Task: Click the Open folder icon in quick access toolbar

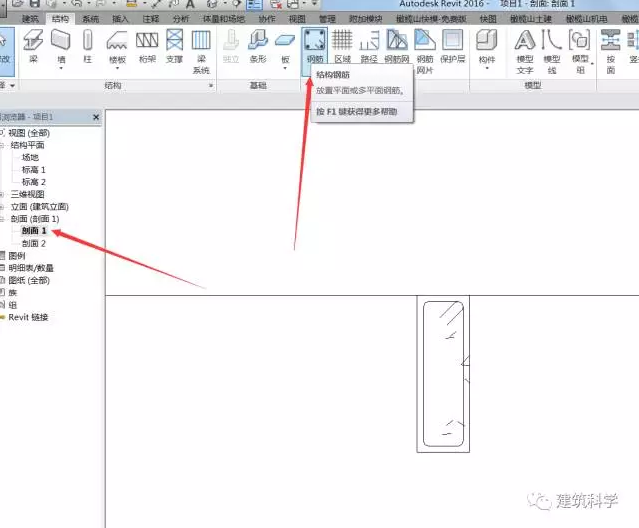Action: (18, 4)
